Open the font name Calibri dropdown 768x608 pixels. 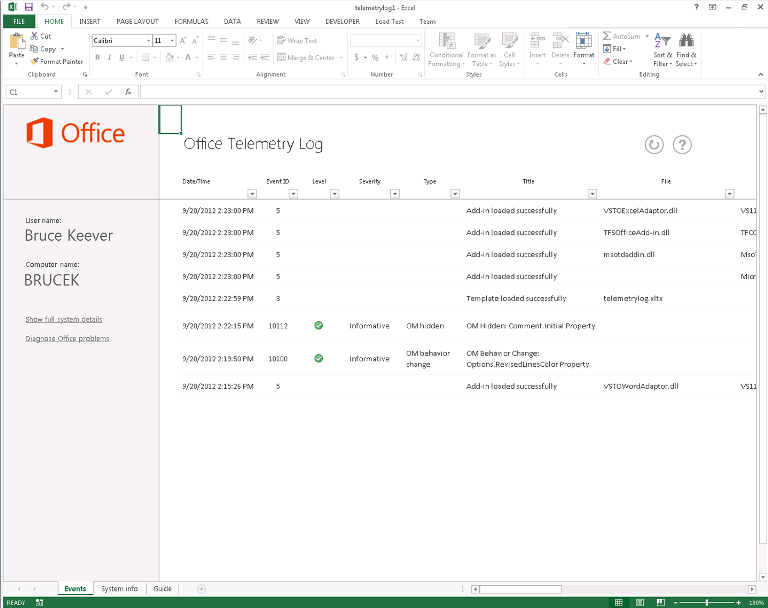(148, 41)
